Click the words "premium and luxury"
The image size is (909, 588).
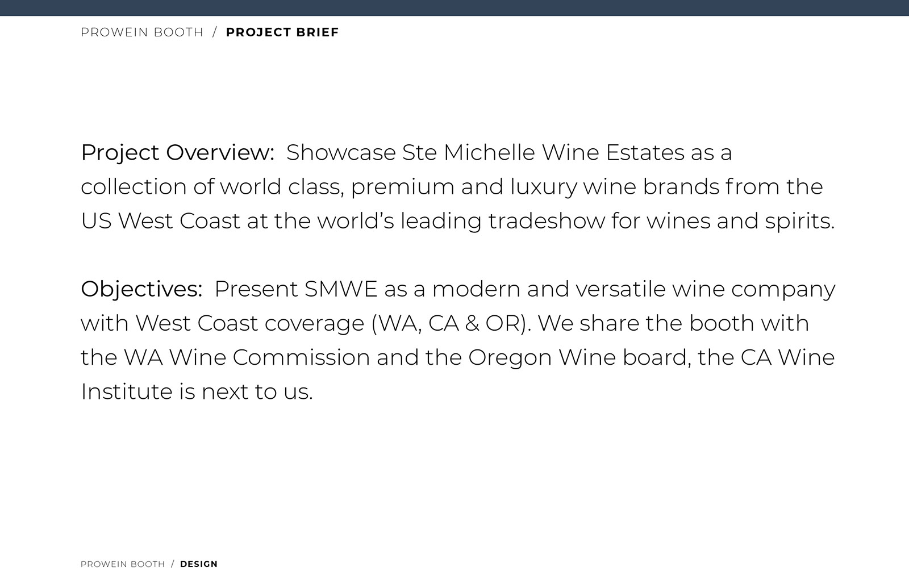pos(464,187)
